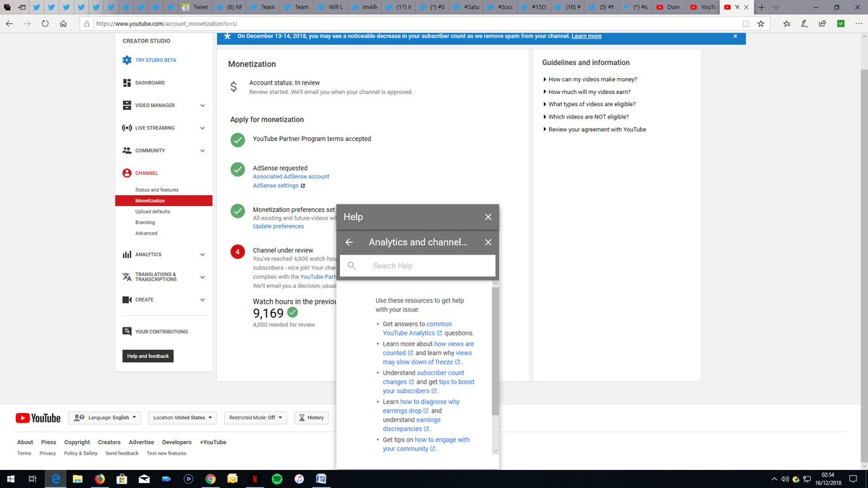Open Netflix from the taskbar

pyautogui.click(x=255, y=479)
